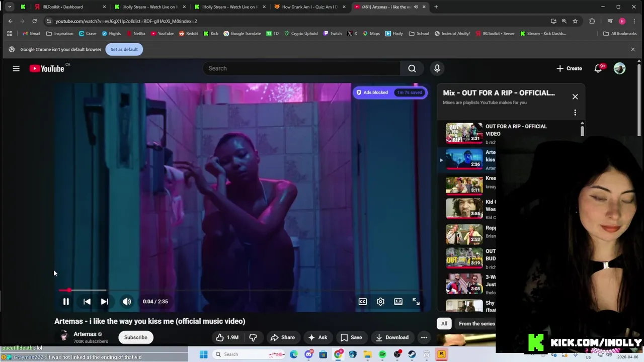Open Steam from the taskbar
644x362 pixels.
click(412, 354)
